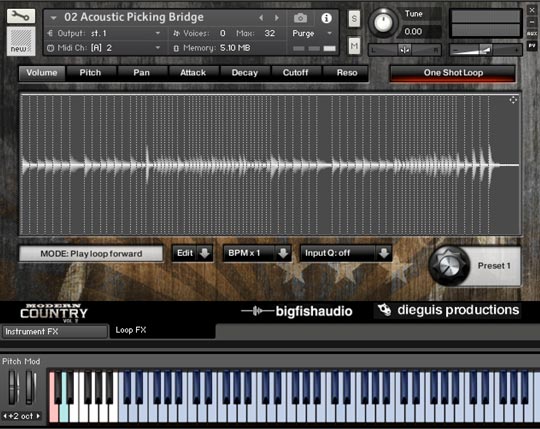
Task: Select the Volume tab
Action: click(42, 73)
